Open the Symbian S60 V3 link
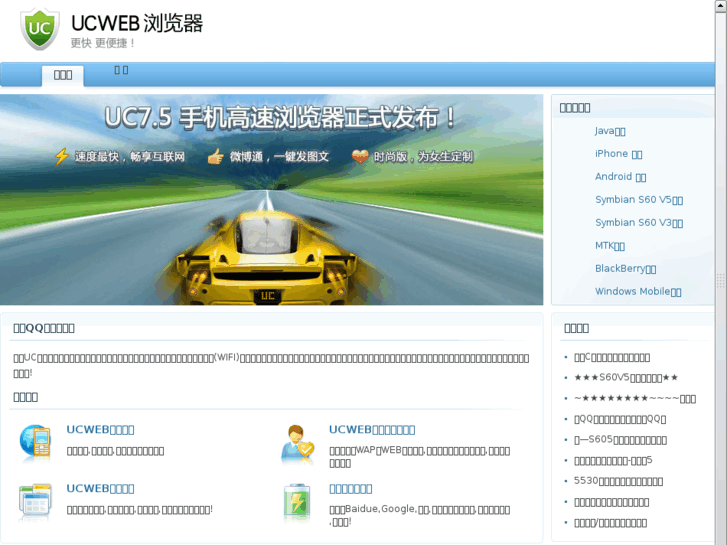Viewport: 727px width, 545px height. click(x=639, y=223)
